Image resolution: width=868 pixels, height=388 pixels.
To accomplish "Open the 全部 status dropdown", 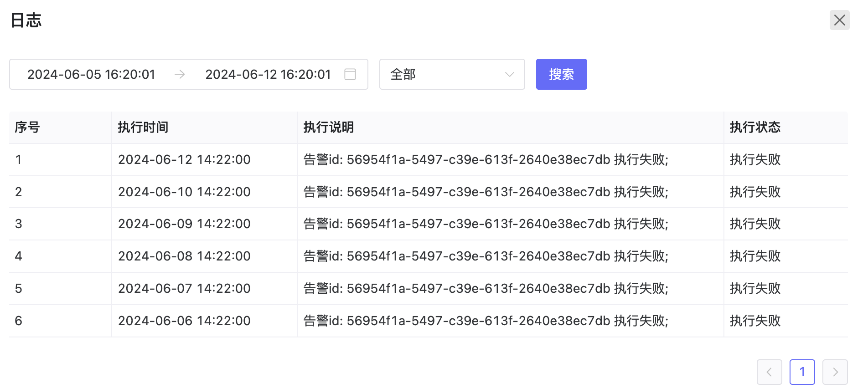I will (447, 74).
